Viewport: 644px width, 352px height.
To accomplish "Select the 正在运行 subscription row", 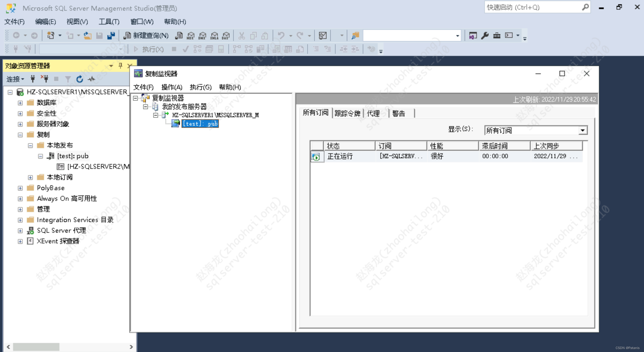I will (x=340, y=156).
